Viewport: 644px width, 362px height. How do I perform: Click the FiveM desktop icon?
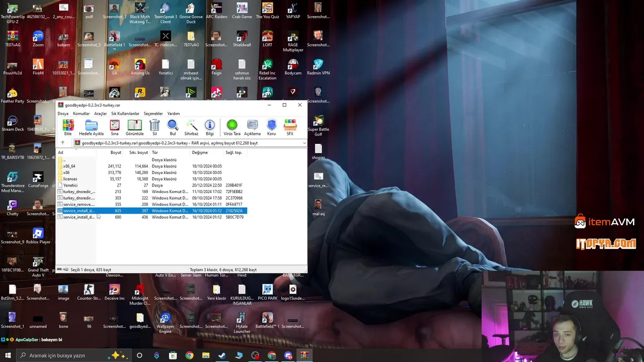38,67
